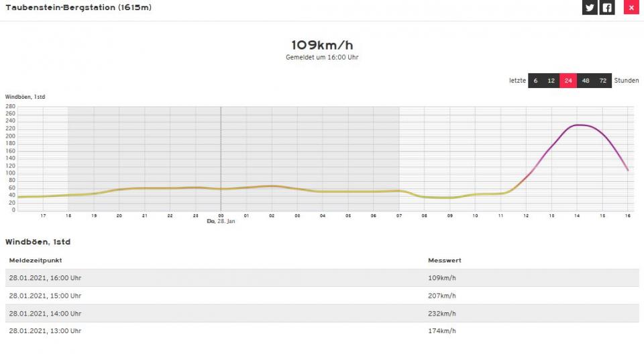Click the 174km/h measurement value

tap(442, 330)
